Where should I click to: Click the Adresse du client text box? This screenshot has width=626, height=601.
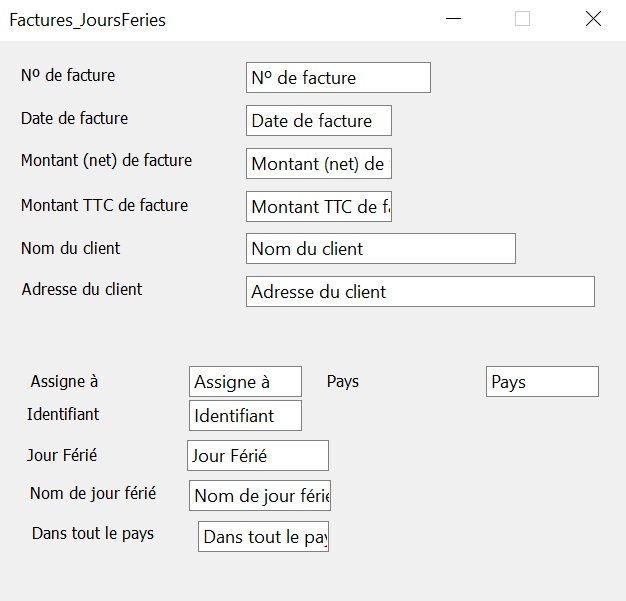(x=420, y=292)
